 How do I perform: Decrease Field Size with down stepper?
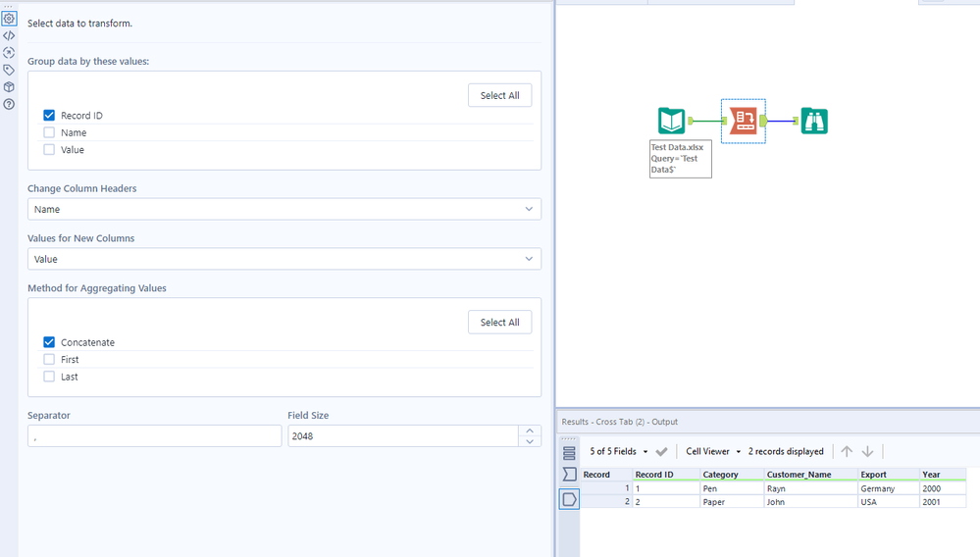coord(530,441)
